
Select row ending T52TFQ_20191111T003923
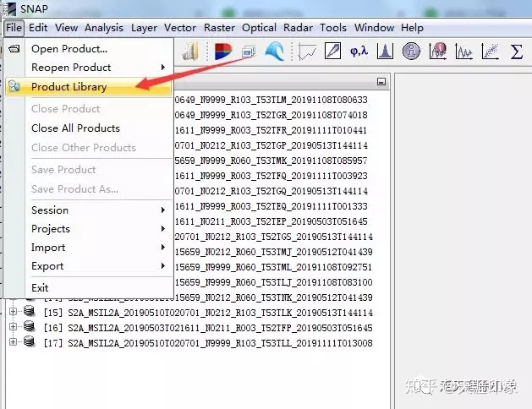pos(271,176)
